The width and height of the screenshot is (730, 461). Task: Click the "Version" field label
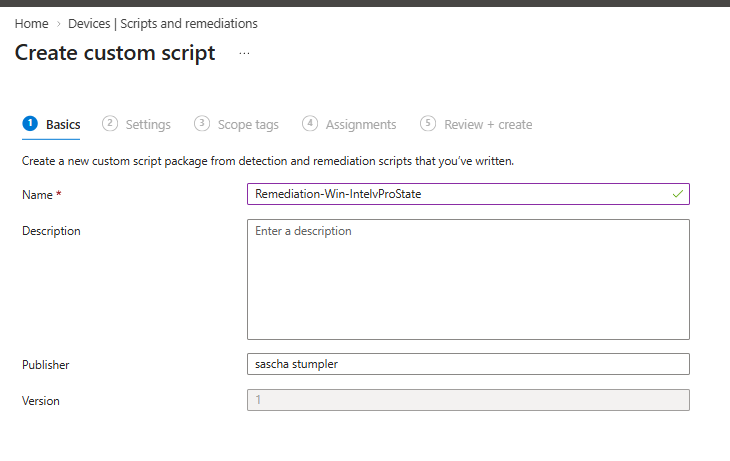click(41, 401)
